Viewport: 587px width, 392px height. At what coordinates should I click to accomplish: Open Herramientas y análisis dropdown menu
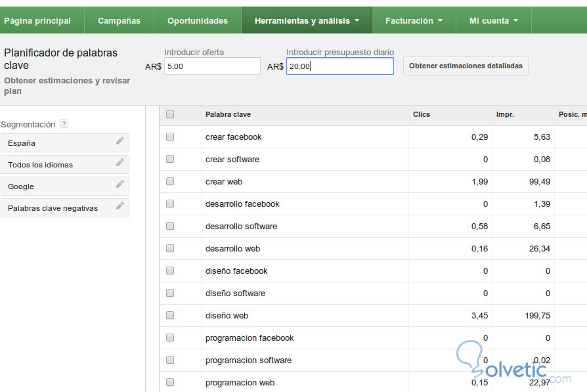[307, 20]
